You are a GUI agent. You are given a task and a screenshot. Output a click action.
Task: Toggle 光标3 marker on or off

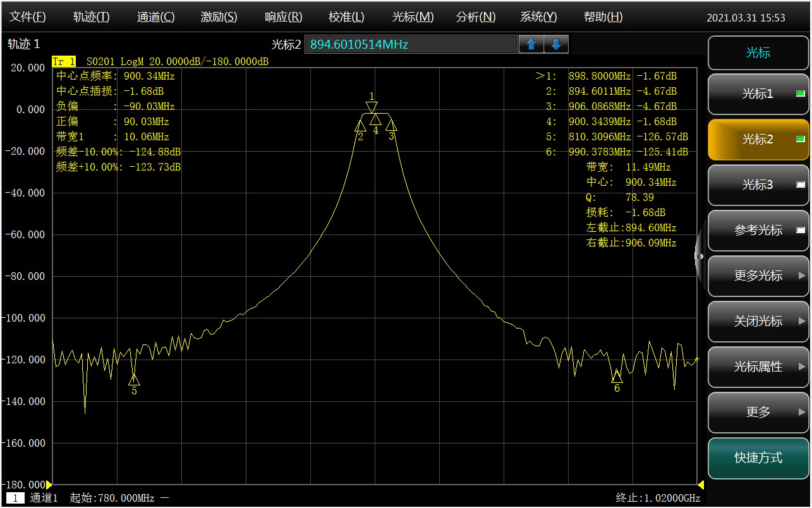point(758,185)
